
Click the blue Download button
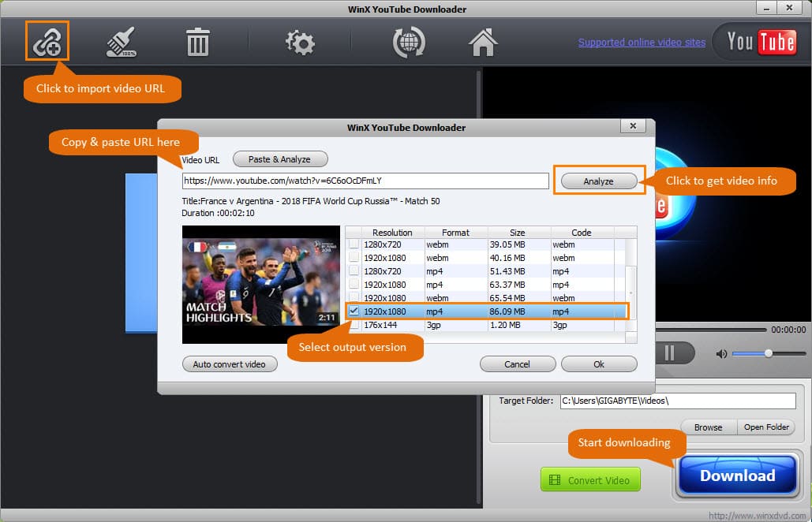coord(738,475)
